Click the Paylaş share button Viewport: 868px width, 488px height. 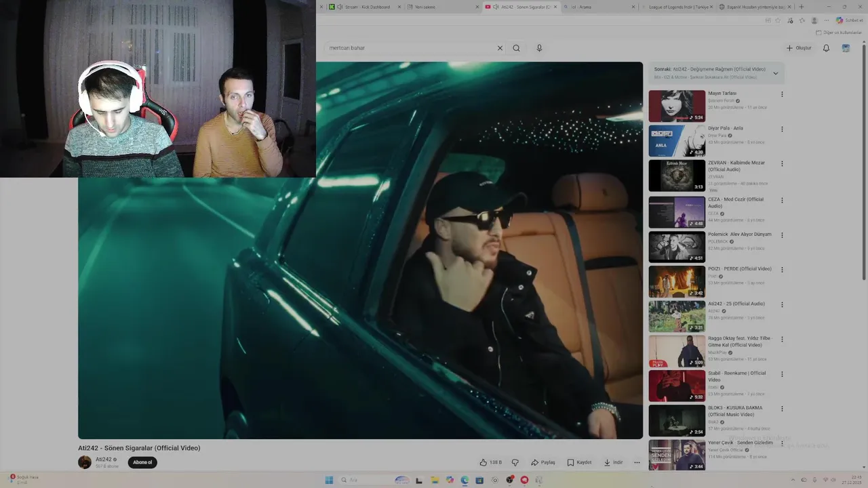click(x=543, y=462)
